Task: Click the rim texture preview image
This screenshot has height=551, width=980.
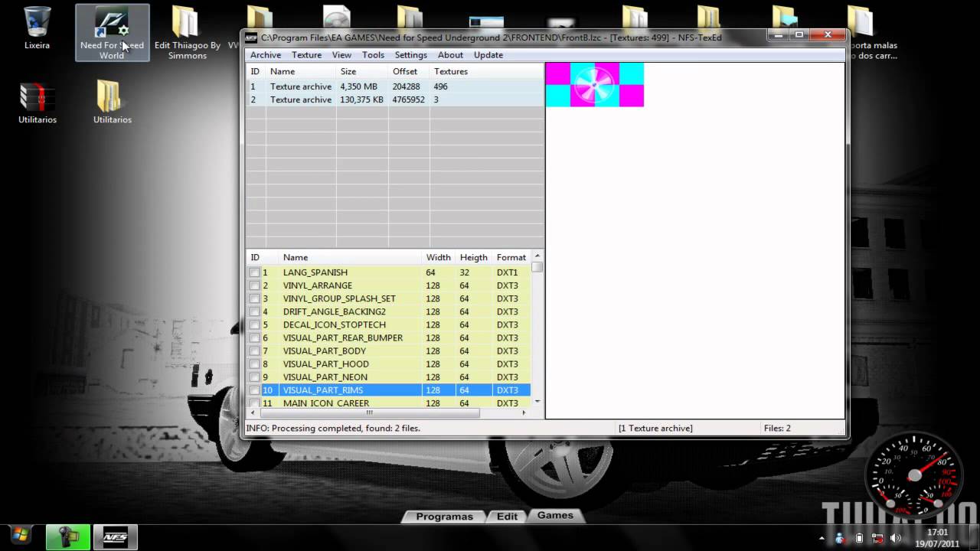Action: coord(594,85)
